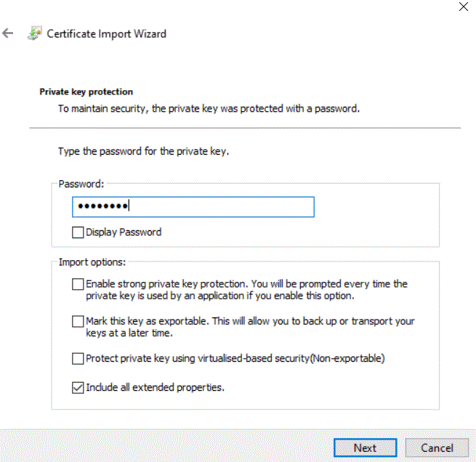Tick the Display Password checkbox
Viewport: 476px width, 462px height.
[x=78, y=232]
